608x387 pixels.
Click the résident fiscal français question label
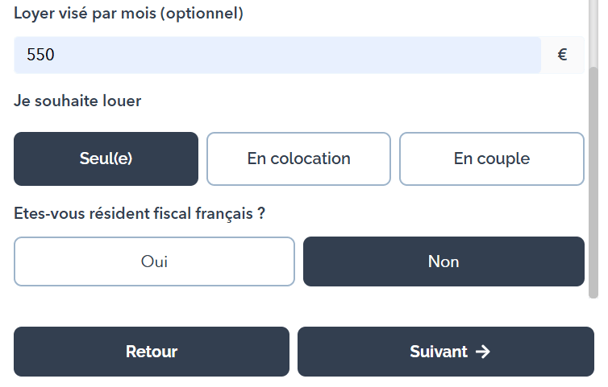click(140, 214)
